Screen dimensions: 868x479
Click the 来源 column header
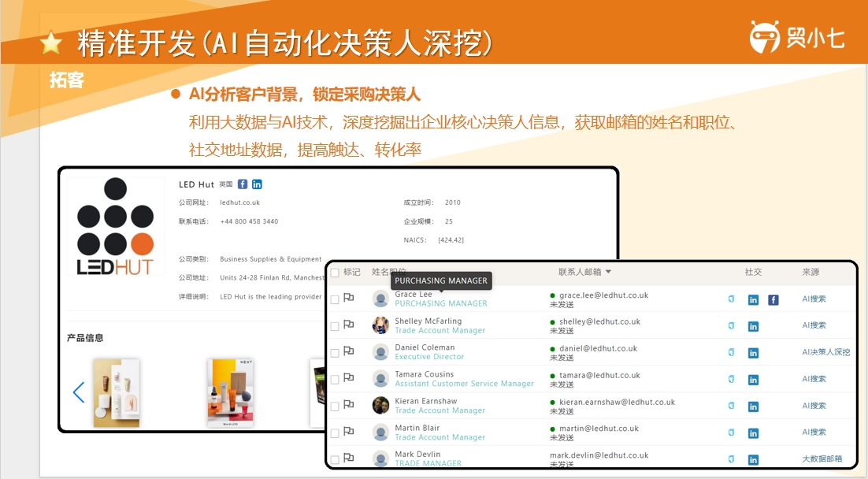point(811,272)
